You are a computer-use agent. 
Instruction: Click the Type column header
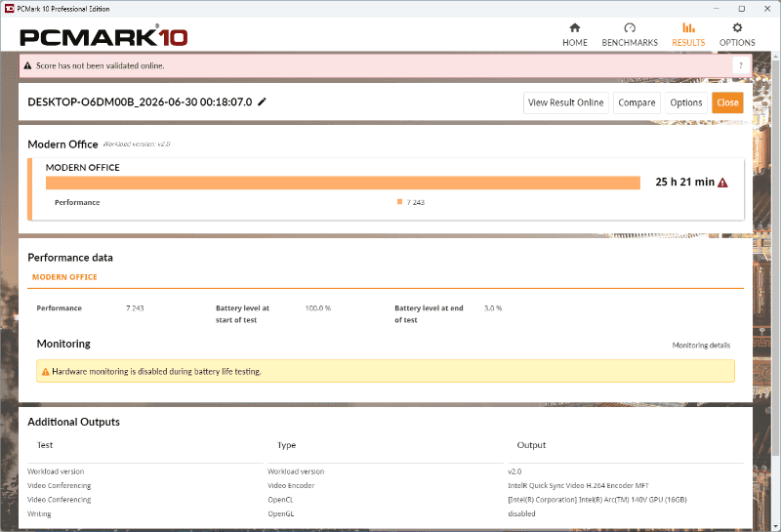coord(286,445)
